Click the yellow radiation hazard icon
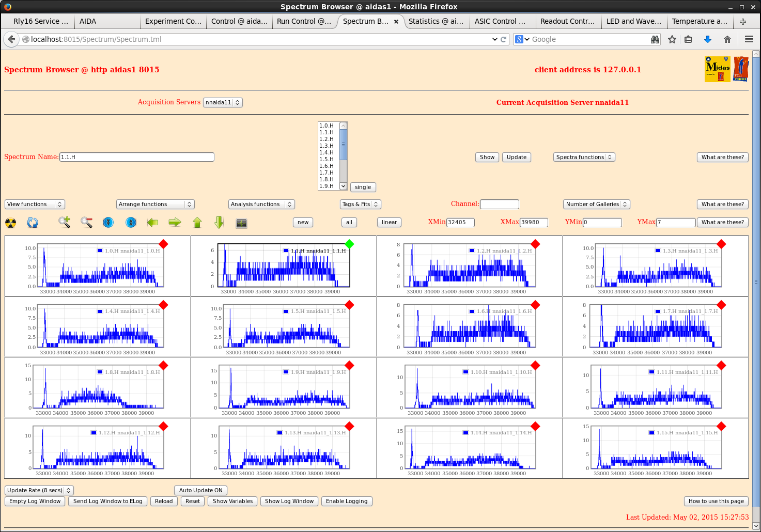Screen dimensions: 761x532 click(x=10, y=223)
